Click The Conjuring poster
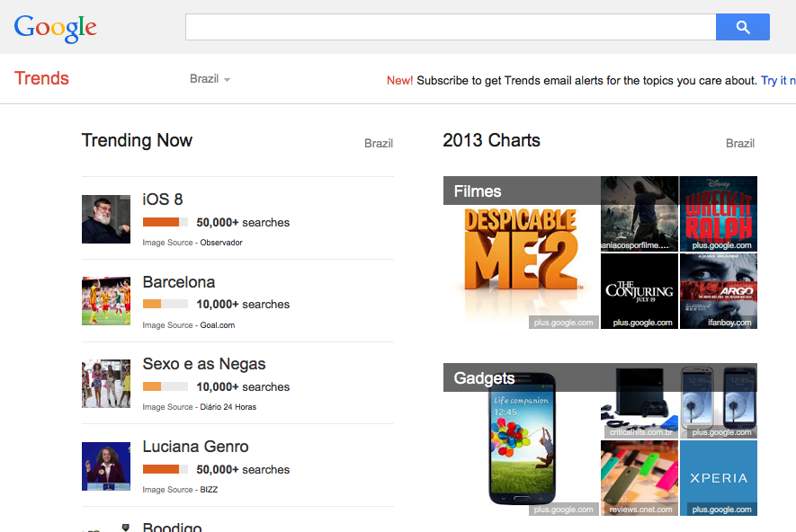The height and width of the screenshot is (532, 796). pyautogui.click(x=639, y=291)
